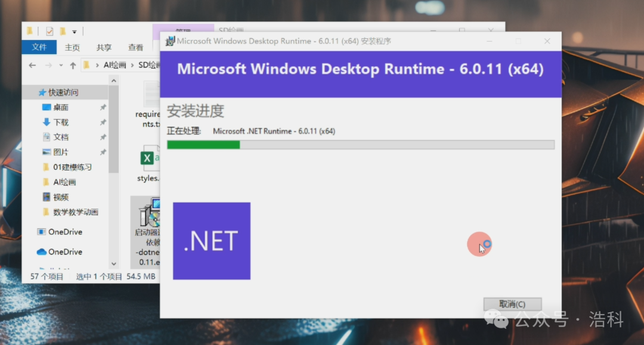Click the 下载 blue arrow icon
The width and height of the screenshot is (644, 345).
[47, 122]
